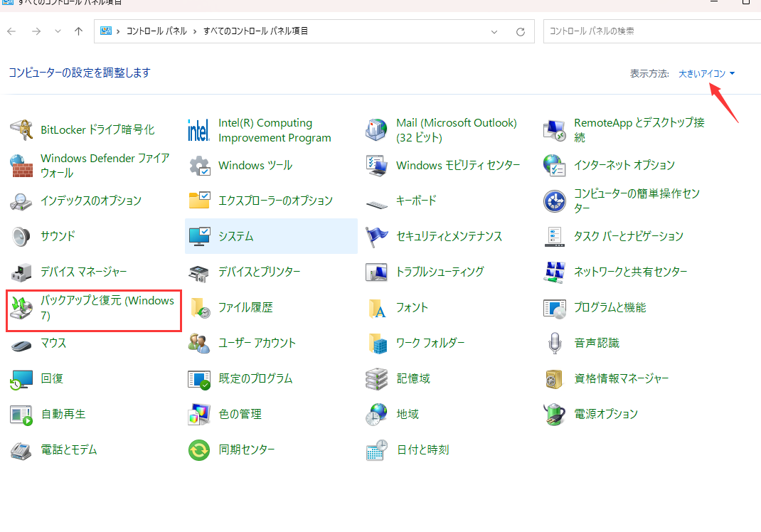Open BitLocker ドライブ暗号化 icon
Screen dimensions: 761x532
pyautogui.click(x=21, y=130)
